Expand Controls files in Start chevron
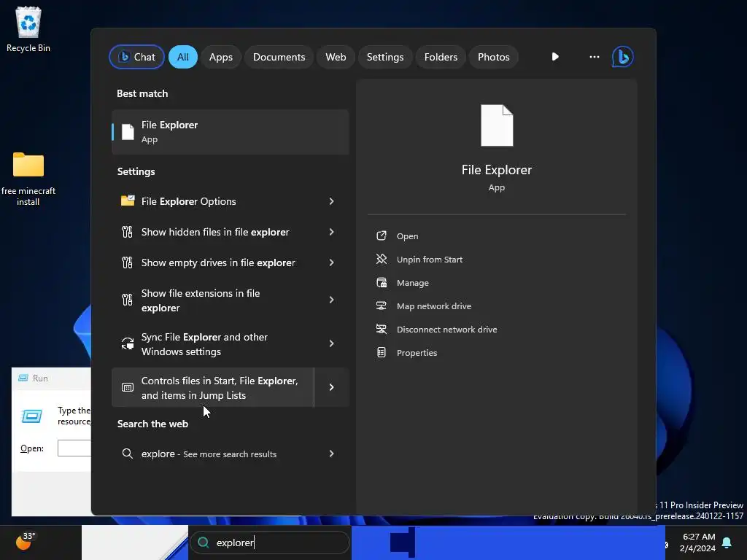 pos(332,387)
